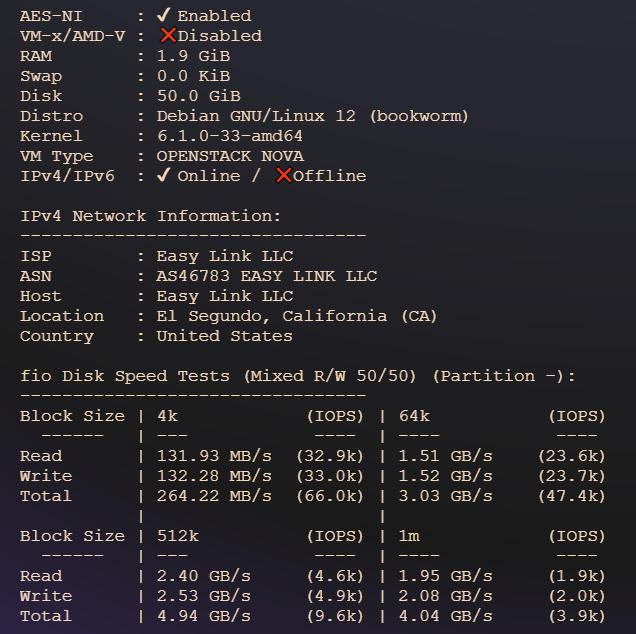Click the 64k total speed 3.03 GB/s
This screenshot has height=634, width=636.
pyautogui.click(x=445, y=496)
